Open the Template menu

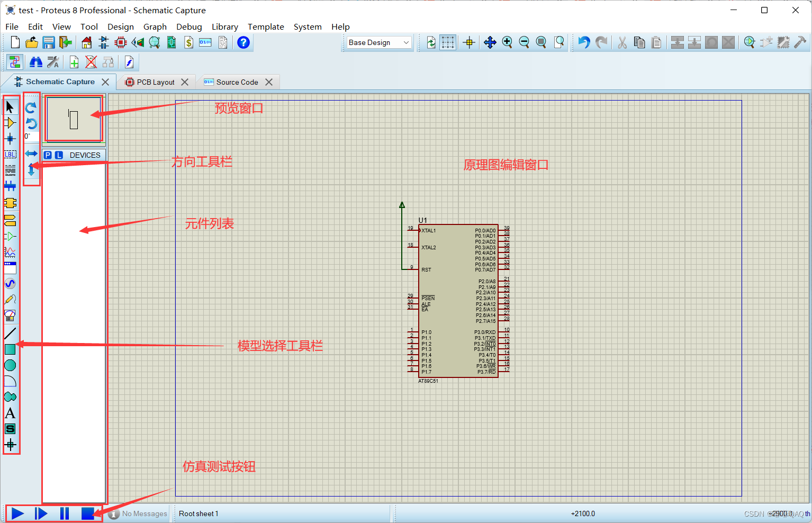point(266,26)
